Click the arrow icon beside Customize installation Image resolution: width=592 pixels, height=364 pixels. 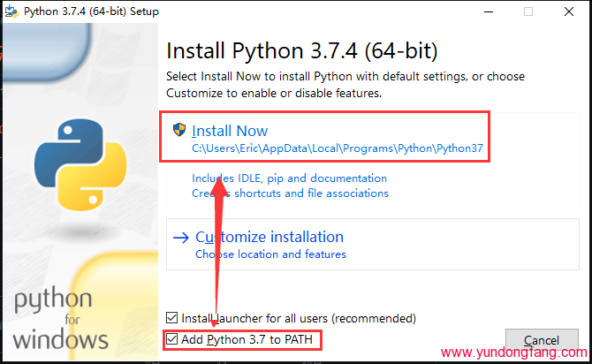point(181,238)
